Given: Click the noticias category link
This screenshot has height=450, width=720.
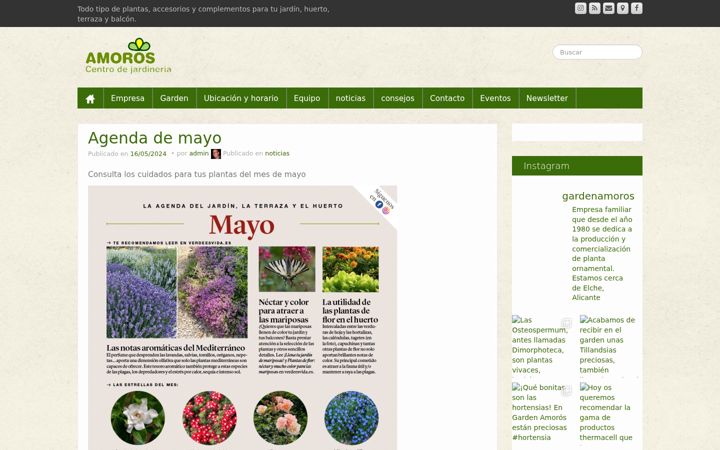Looking at the screenshot, I should 277,153.
